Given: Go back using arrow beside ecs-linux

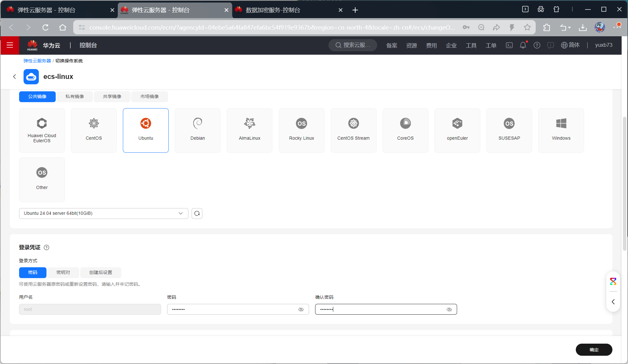Looking at the screenshot, I should [x=14, y=77].
